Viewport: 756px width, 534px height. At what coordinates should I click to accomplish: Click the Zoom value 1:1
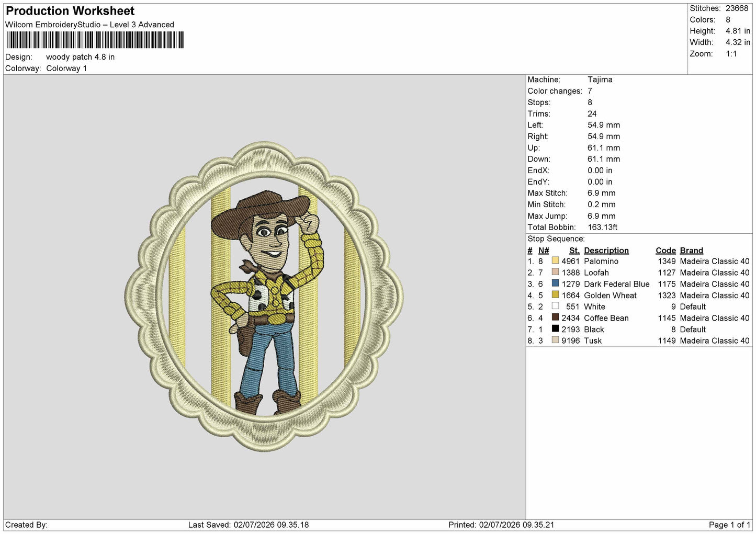(x=731, y=54)
